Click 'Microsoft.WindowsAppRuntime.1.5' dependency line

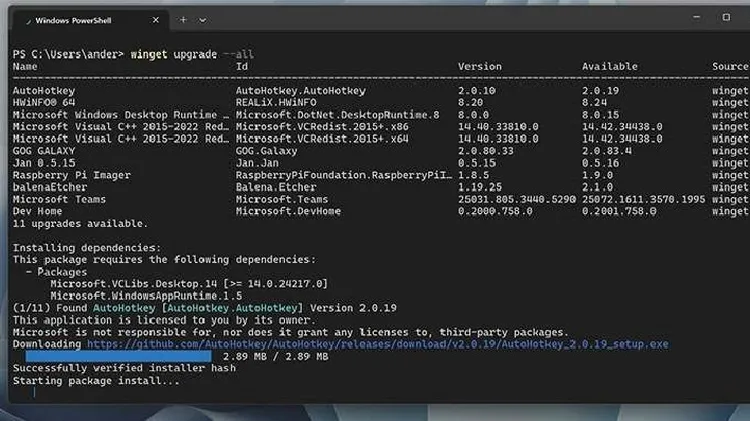[x=146, y=296]
